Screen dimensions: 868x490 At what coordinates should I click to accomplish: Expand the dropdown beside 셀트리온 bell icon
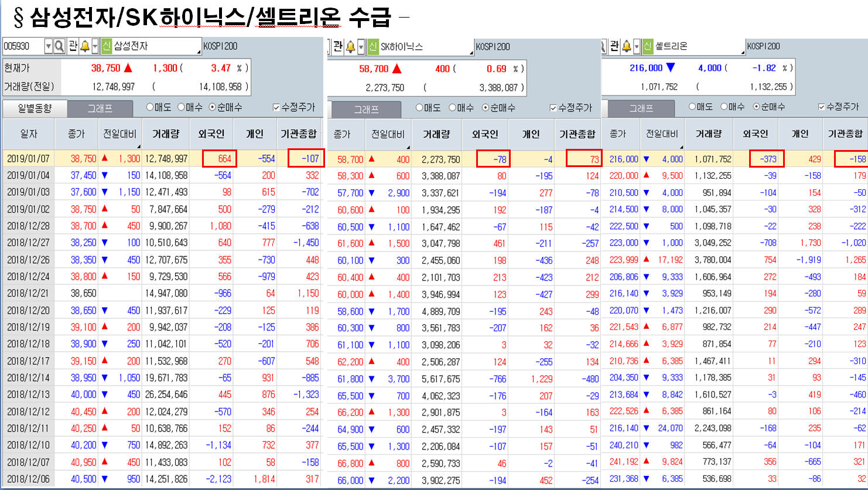pos(636,46)
